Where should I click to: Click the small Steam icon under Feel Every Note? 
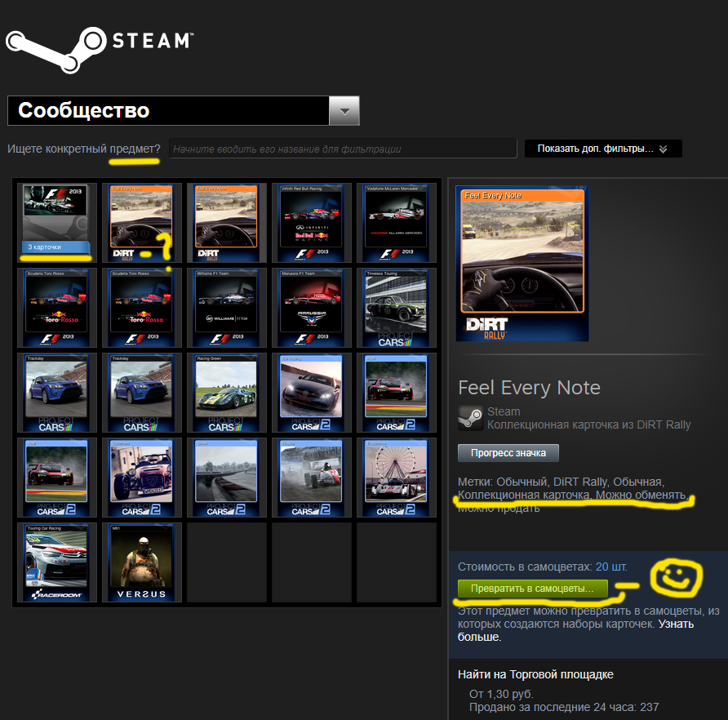(469, 417)
